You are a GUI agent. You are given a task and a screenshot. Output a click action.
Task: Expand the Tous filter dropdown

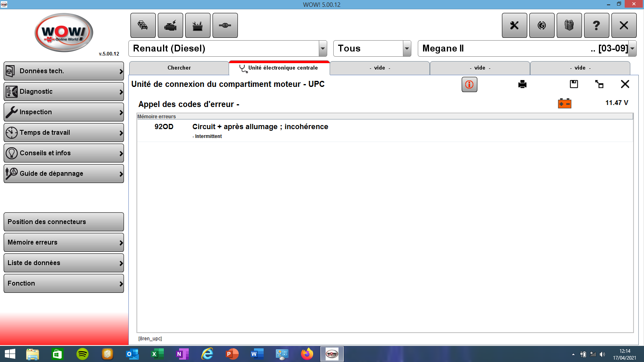click(x=407, y=49)
